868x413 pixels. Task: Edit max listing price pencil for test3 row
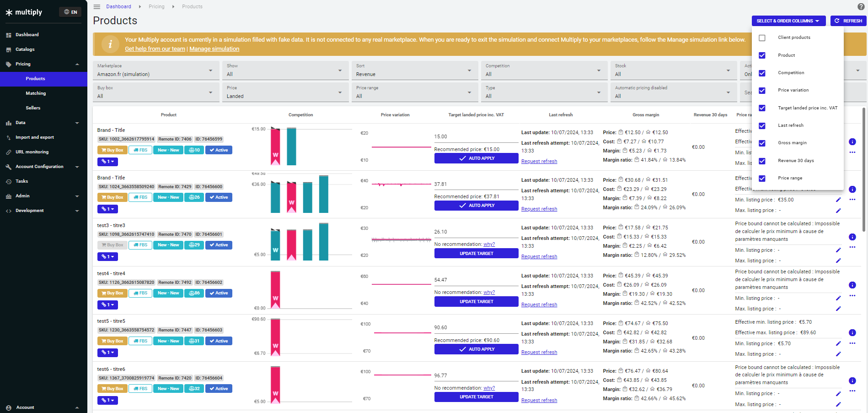coord(838,261)
